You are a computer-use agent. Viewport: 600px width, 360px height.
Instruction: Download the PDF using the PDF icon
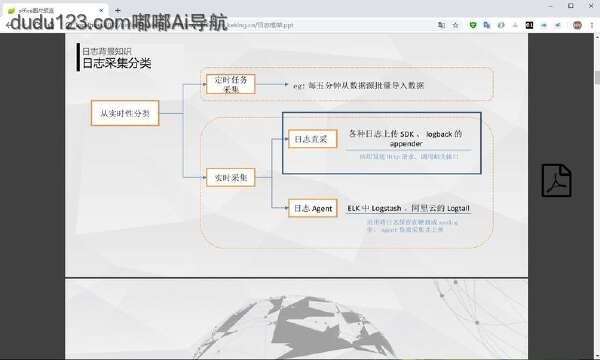557,180
